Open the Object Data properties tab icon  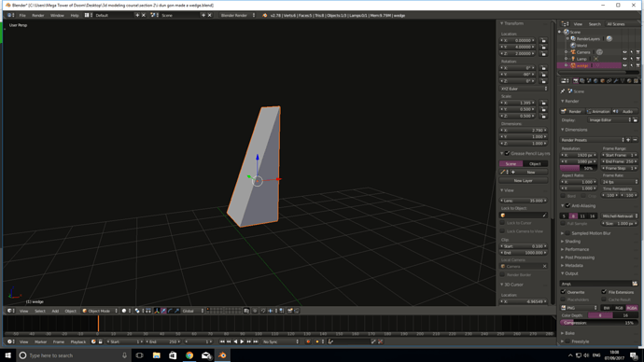coord(623,81)
